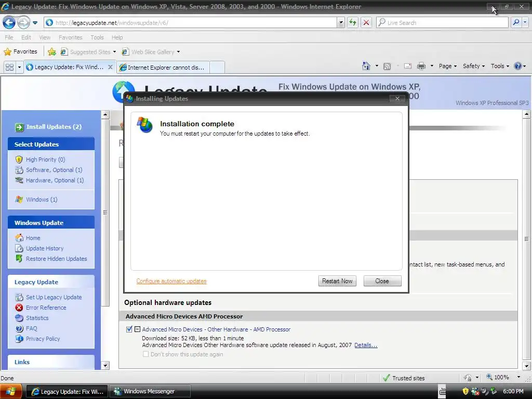Select Hardware, Optional (1) updates

pyautogui.click(x=49, y=180)
